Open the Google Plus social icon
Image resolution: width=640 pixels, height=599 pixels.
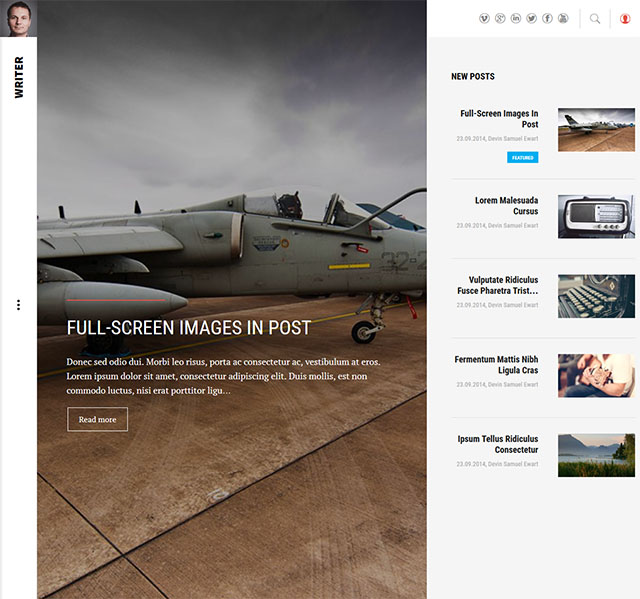click(500, 18)
